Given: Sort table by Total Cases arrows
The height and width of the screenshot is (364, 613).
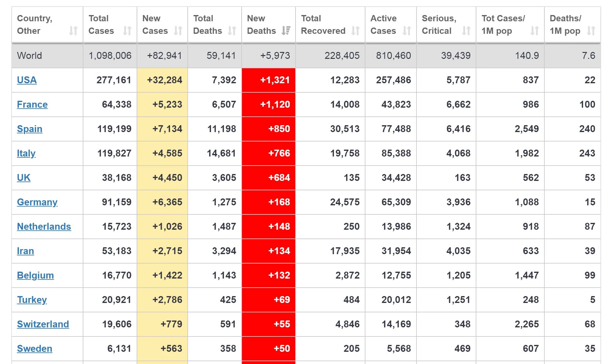Looking at the screenshot, I should point(127,31).
